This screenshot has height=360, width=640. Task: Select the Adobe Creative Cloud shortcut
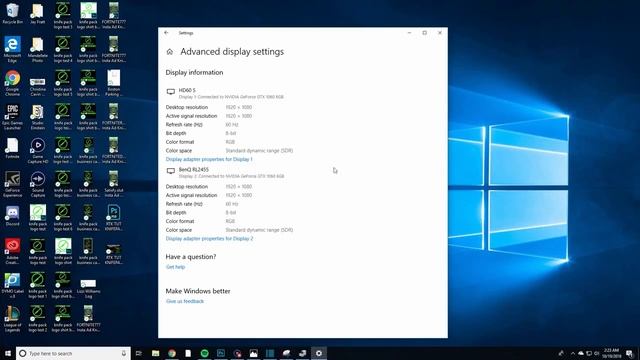[x=12, y=252]
